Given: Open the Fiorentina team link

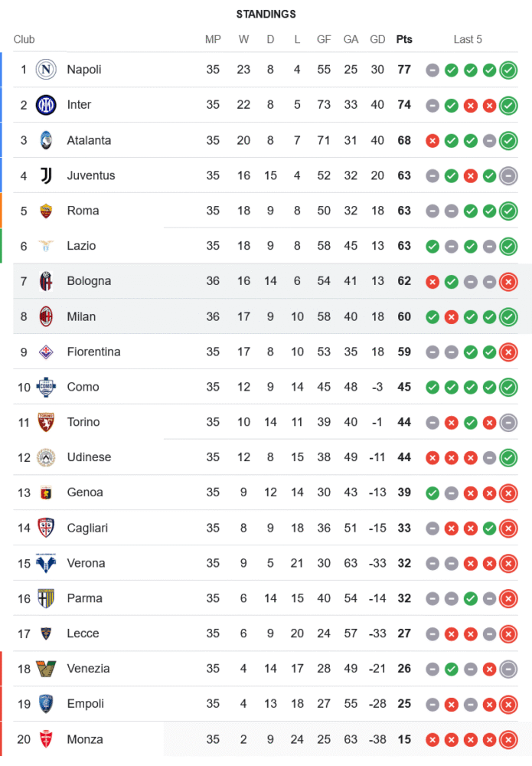Looking at the screenshot, I should pyautogui.click(x=93, y=352).
